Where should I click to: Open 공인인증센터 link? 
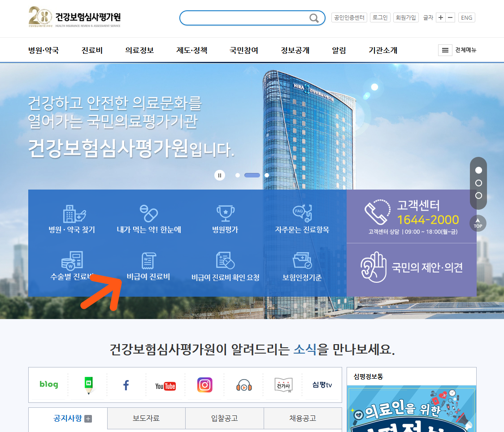(x=349, y=17)
